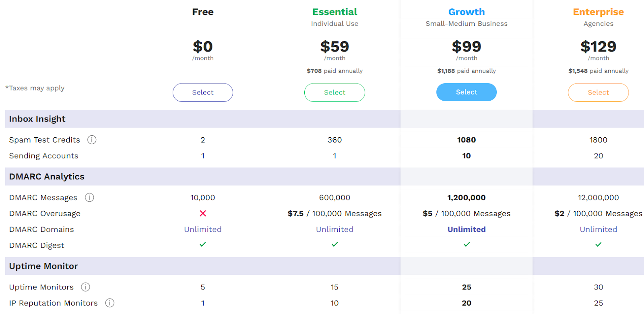Click the Spam Test Credits info icon

[92, 140]
